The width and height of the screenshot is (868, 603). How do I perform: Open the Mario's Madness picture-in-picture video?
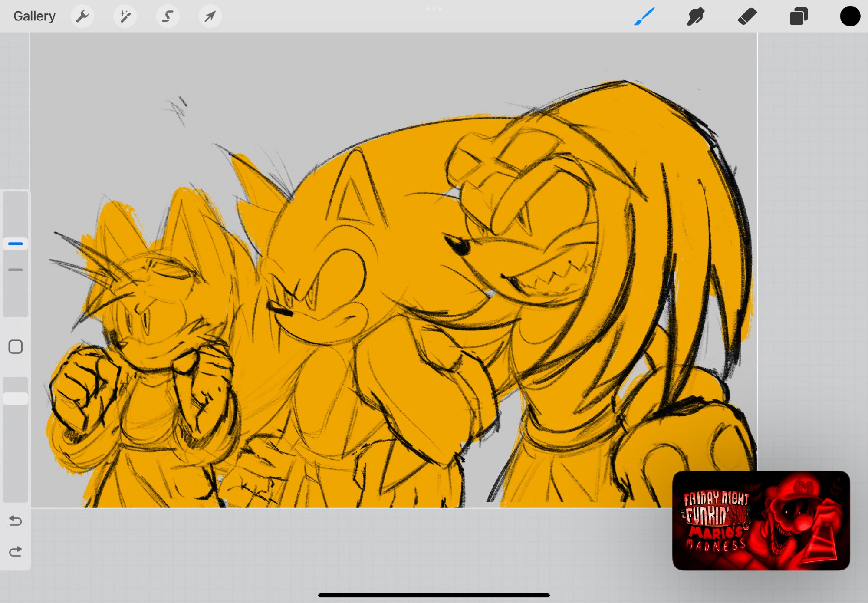click(761, 520)
